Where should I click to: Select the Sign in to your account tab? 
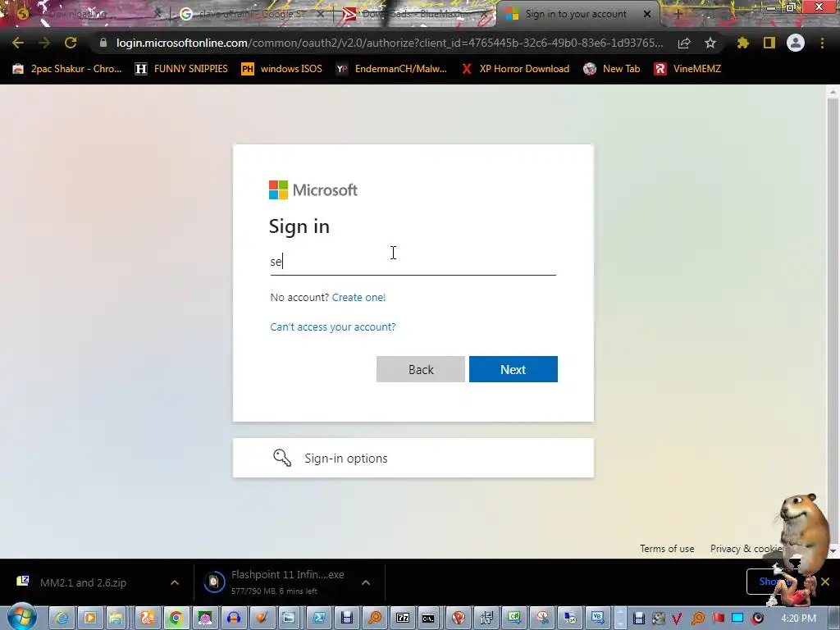tap(576, 14)
